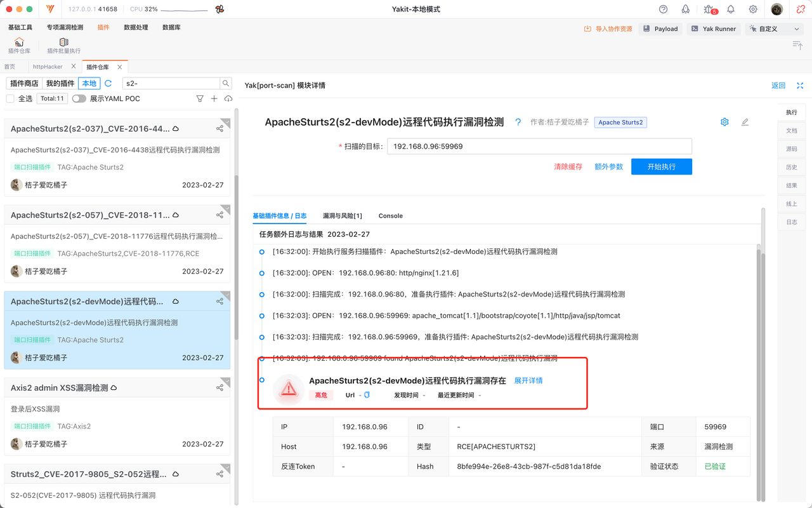
Task: Open the blue gear settings for this plugin
Action: click(x=724, y=122)
